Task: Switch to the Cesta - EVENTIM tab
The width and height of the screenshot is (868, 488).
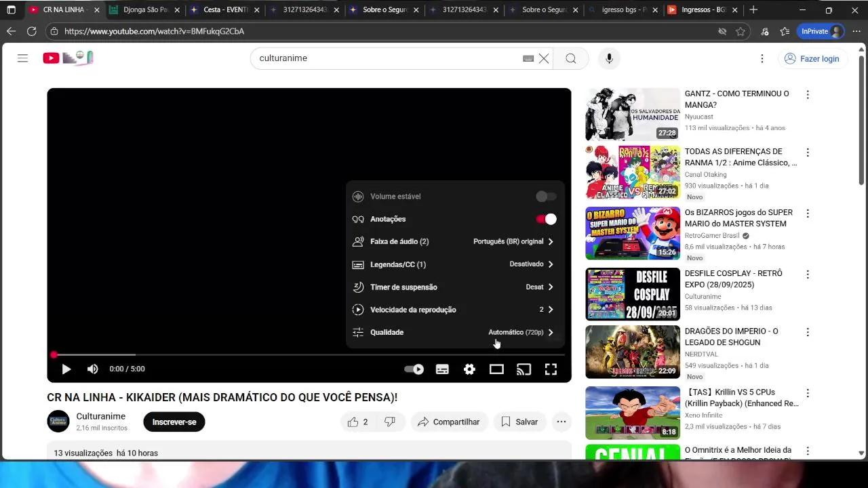Action: 224,10
